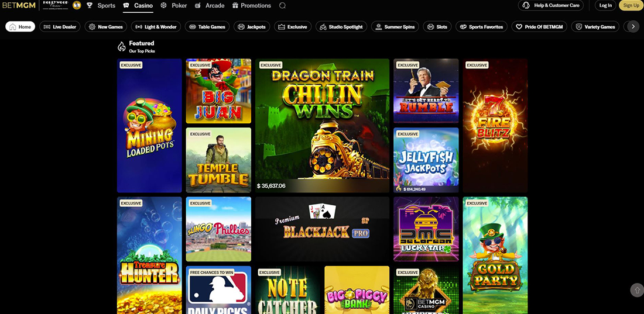Show the New Games category
644x314 pixels.
tap(106, 27)
